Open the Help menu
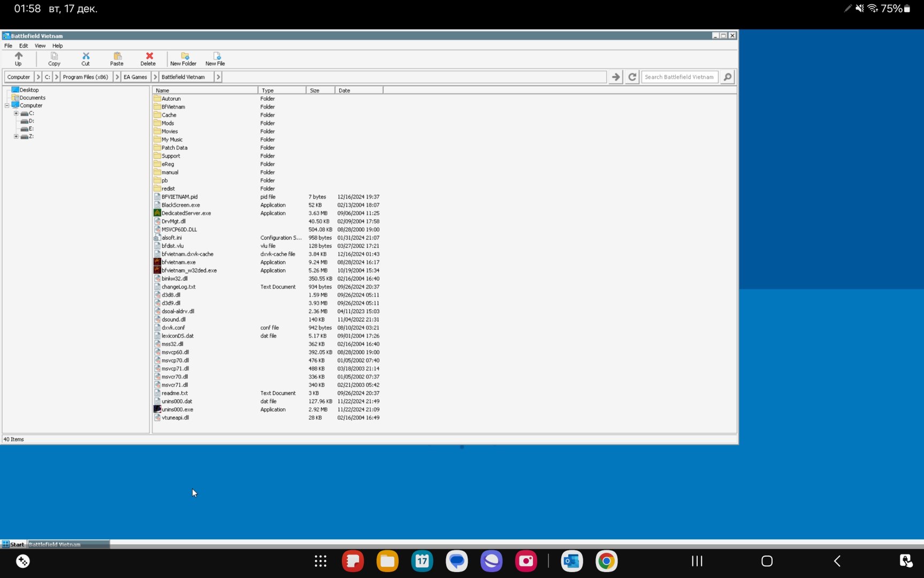This screenshot has height=578, width=924. (57, 46)
